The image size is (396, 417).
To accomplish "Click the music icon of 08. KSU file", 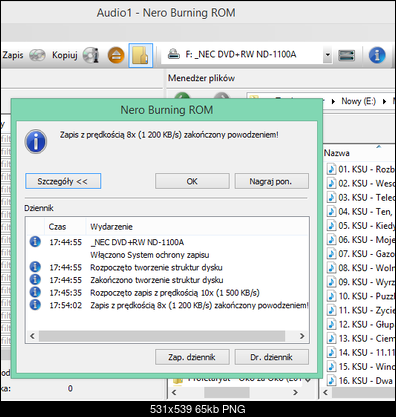I will pos(331,268).
